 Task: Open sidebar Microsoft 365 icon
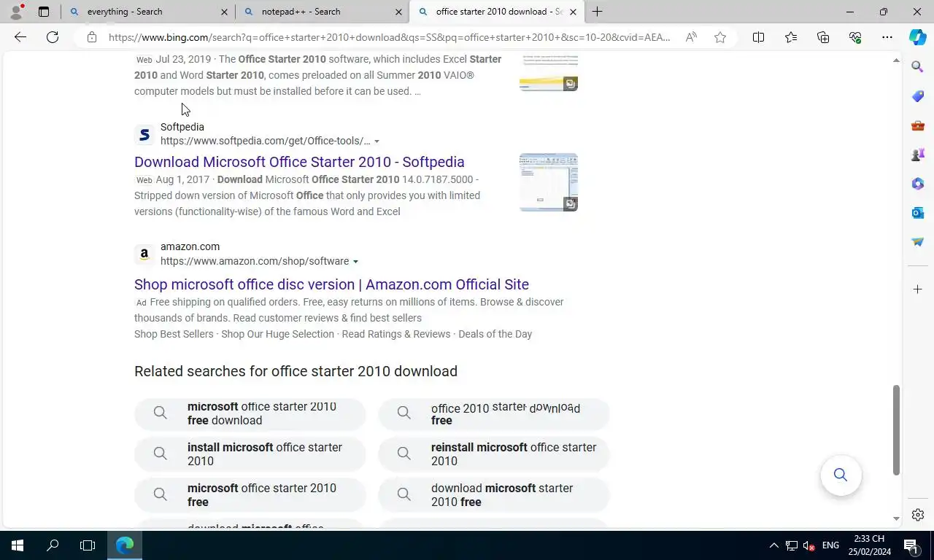tap(918, 184)
